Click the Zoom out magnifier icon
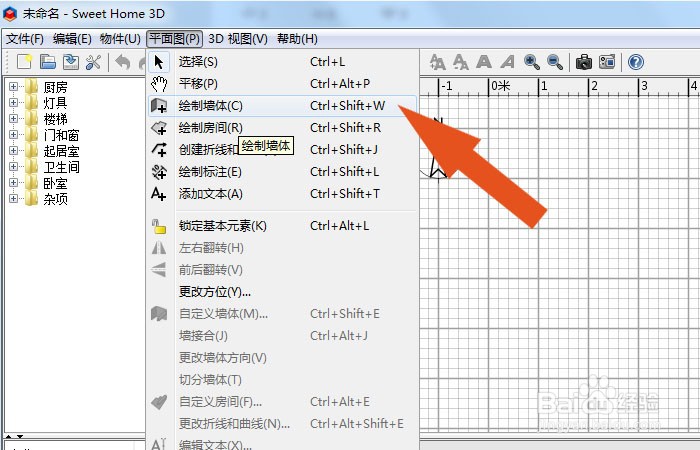700x450 pixels. [x=555, y=62]
